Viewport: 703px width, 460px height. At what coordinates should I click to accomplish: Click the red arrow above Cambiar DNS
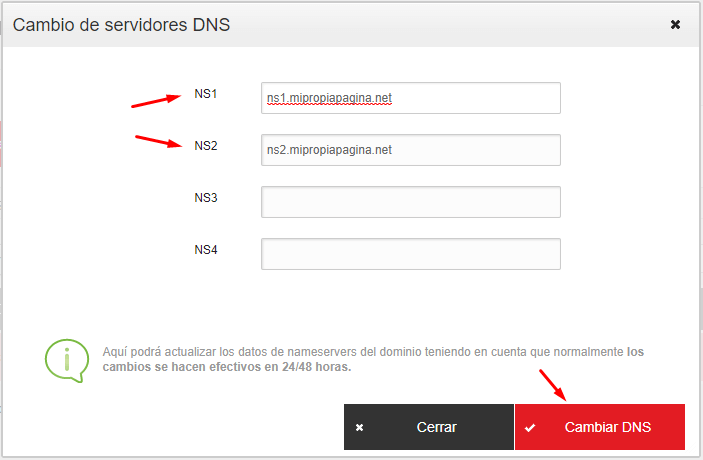tap(552, 385)
